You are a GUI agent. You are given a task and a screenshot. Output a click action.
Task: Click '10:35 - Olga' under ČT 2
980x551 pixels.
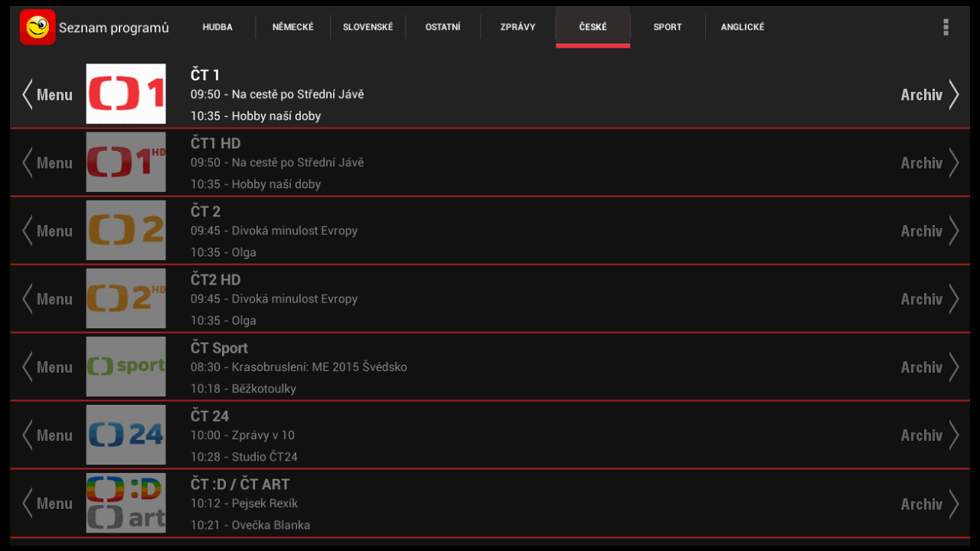point(224,253)
